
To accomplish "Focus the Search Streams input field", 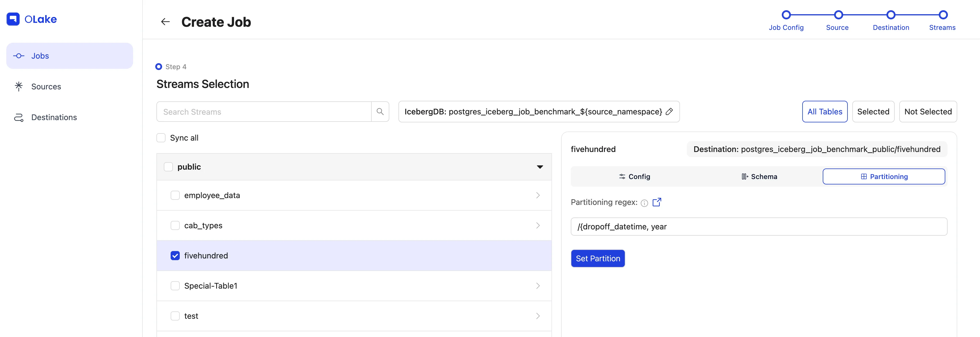I will point(264,112).
